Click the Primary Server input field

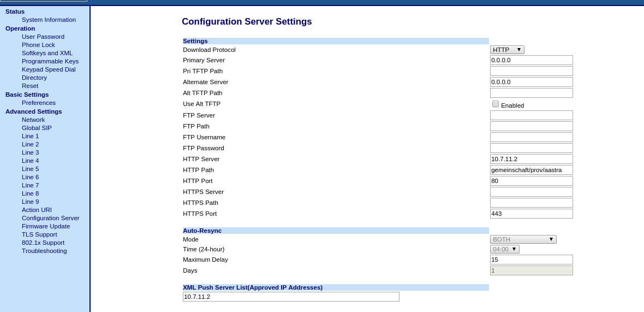click(x=531, y=60)
